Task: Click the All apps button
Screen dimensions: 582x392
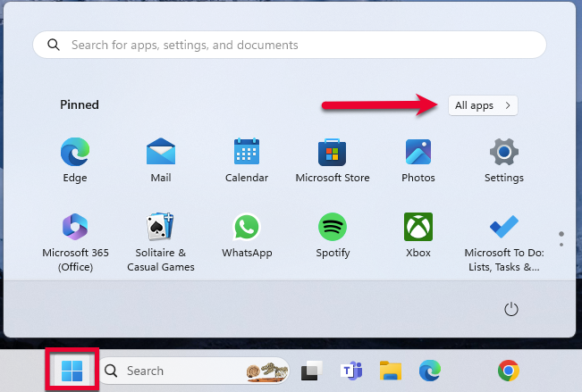Action: click(x=483, y=105)
